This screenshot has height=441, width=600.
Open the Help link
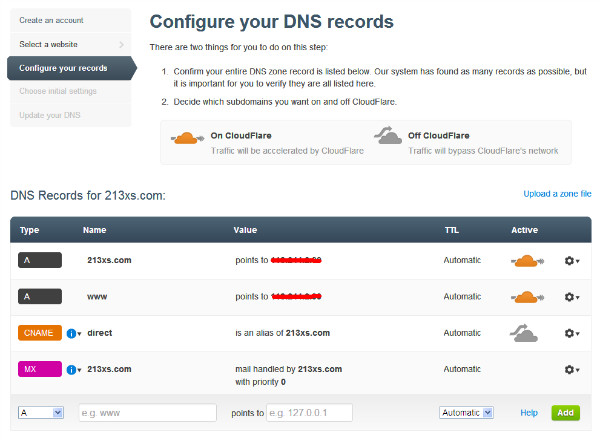click(529, 413)
